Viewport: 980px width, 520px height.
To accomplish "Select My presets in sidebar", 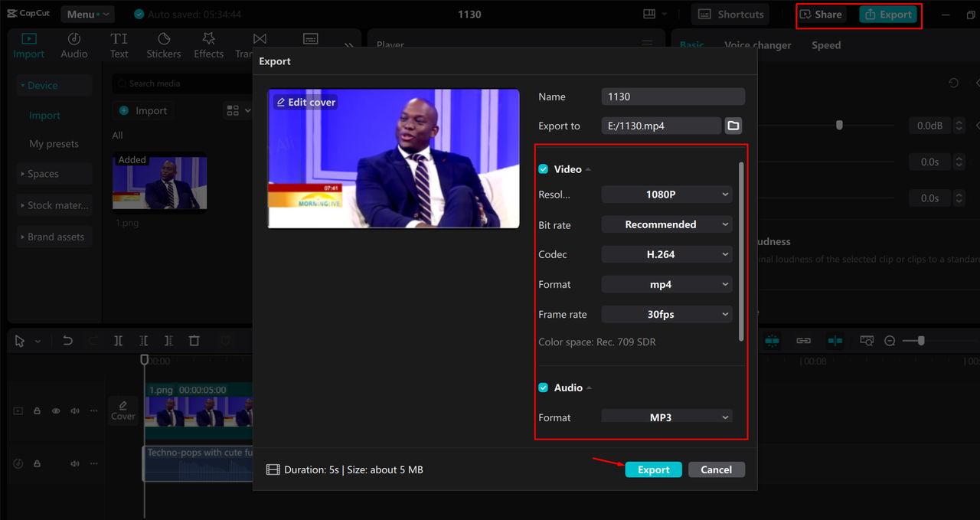I will (x=54, y=144).
